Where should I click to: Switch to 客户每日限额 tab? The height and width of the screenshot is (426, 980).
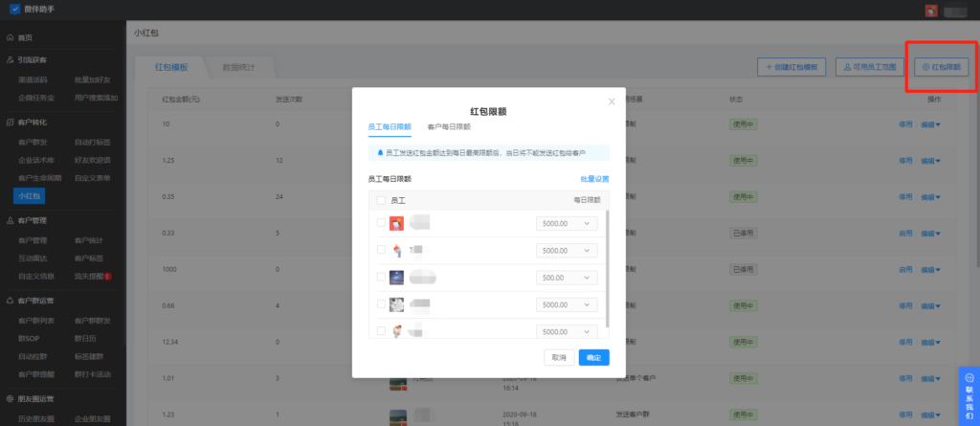(x=449, y=126)
